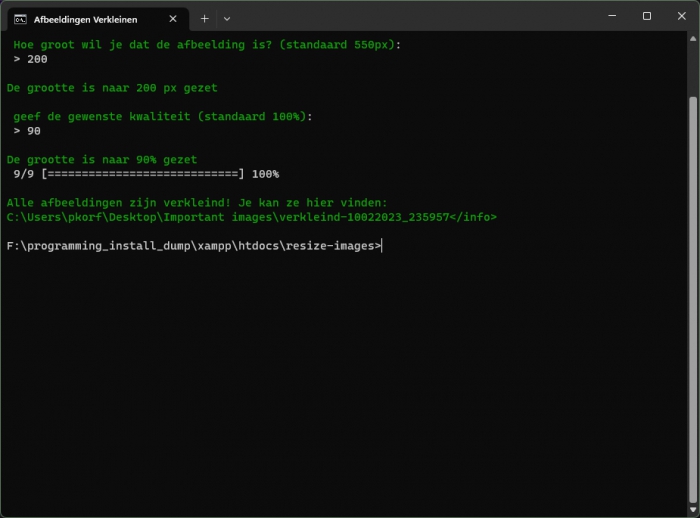
Task: Close the terminal window
Action: 681,16
